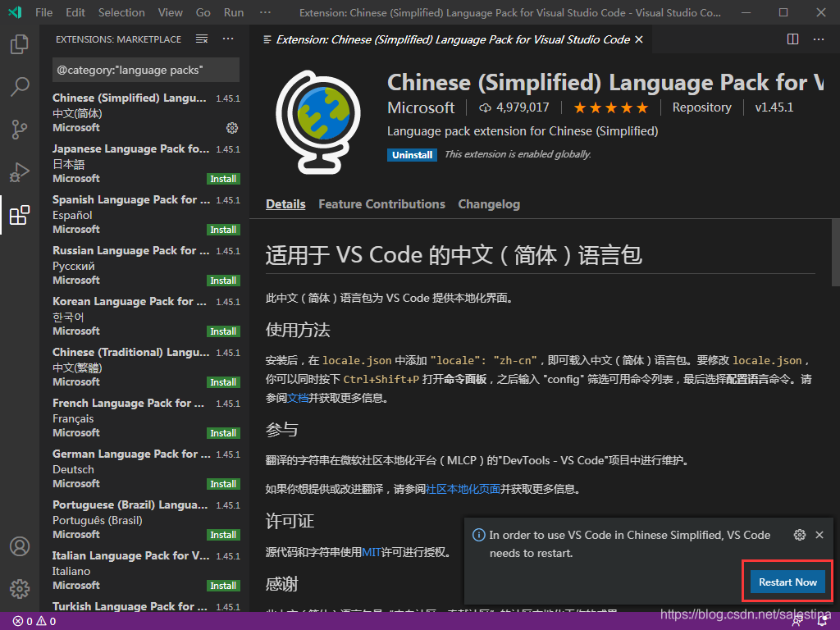Select Chinese (Simplified) Language Pack list item
This screenshot has width=840, height=630.
(144, 112)
